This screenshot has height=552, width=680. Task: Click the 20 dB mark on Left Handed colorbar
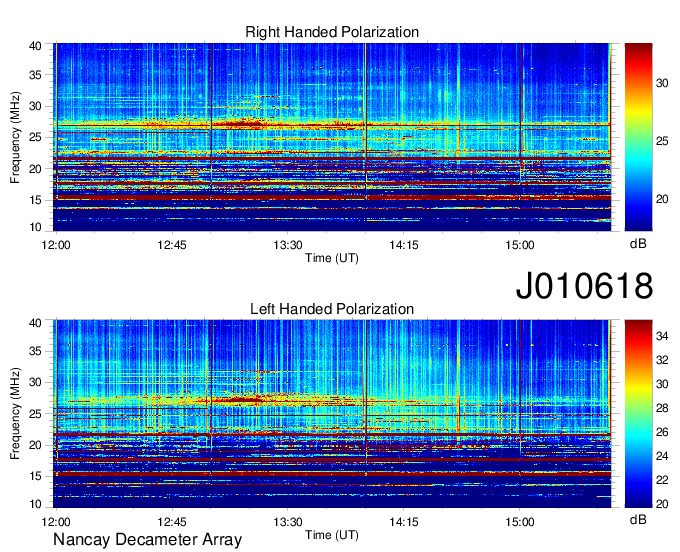pos(662,504)
